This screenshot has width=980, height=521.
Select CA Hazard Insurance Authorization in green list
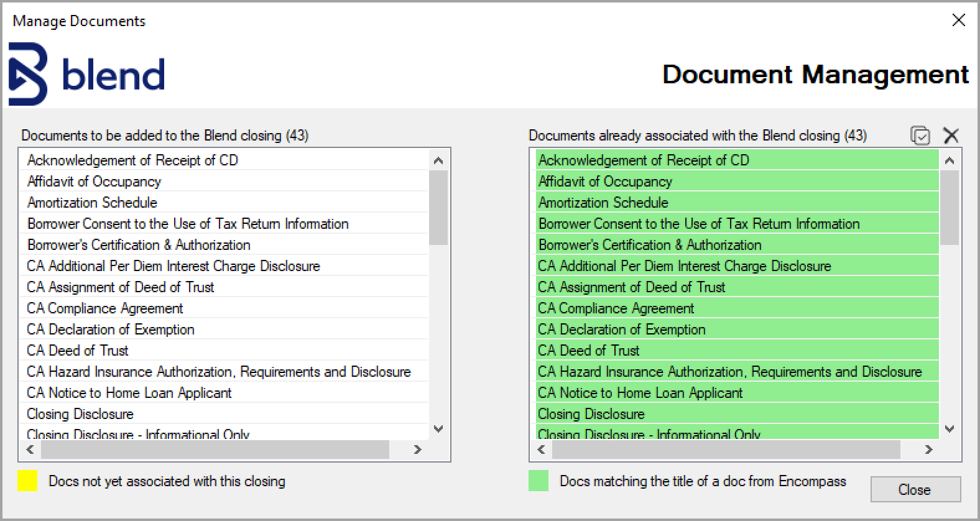[x=737, y=372]
